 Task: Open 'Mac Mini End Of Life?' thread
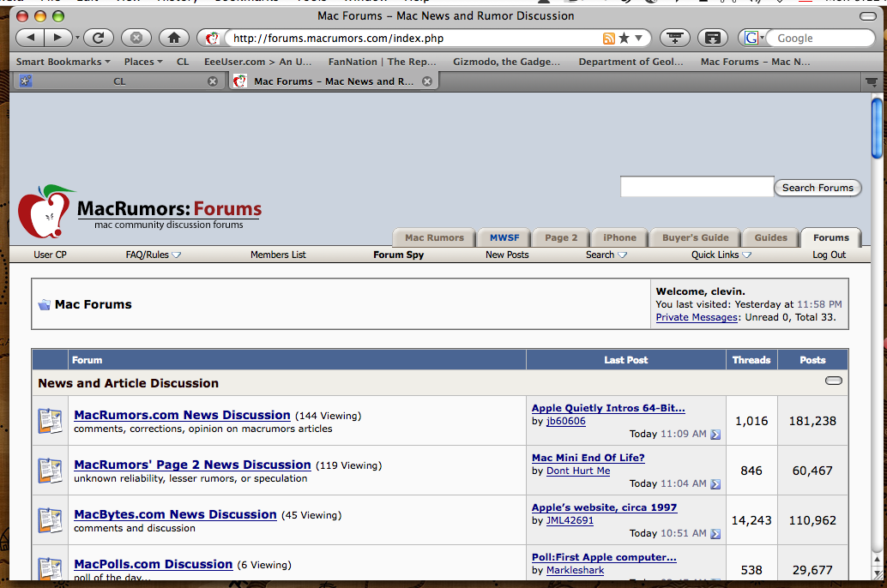tap(588, 458)
